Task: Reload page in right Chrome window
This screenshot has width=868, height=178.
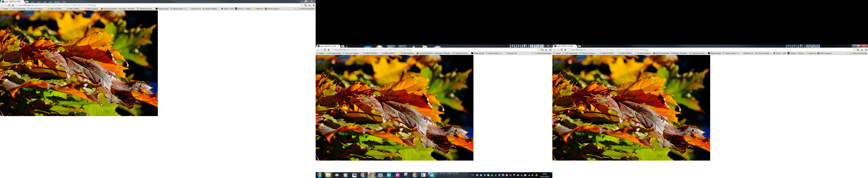Action: coord(562,50)
